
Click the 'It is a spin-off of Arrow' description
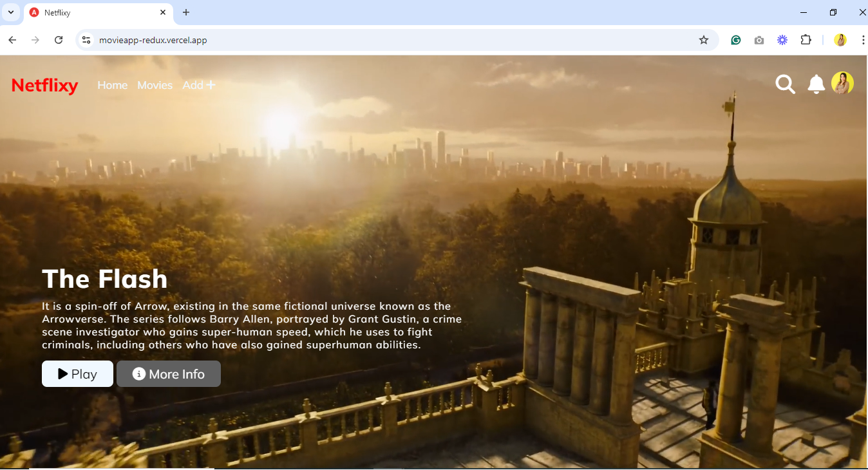pos(252,325)
